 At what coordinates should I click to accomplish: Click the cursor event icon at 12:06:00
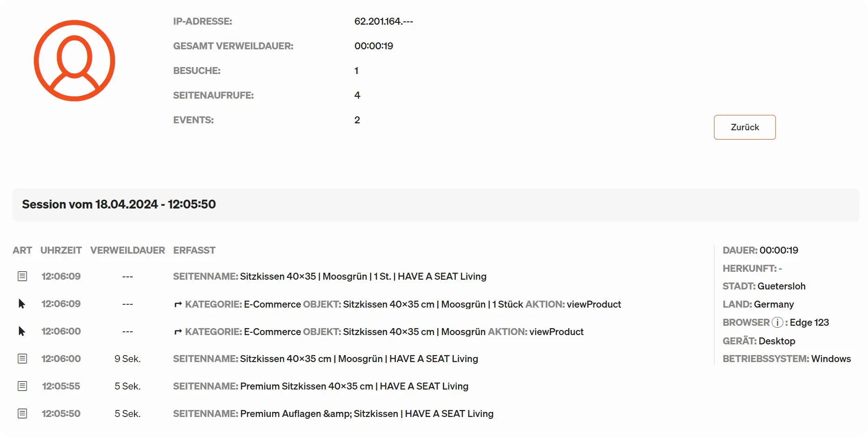22,331
